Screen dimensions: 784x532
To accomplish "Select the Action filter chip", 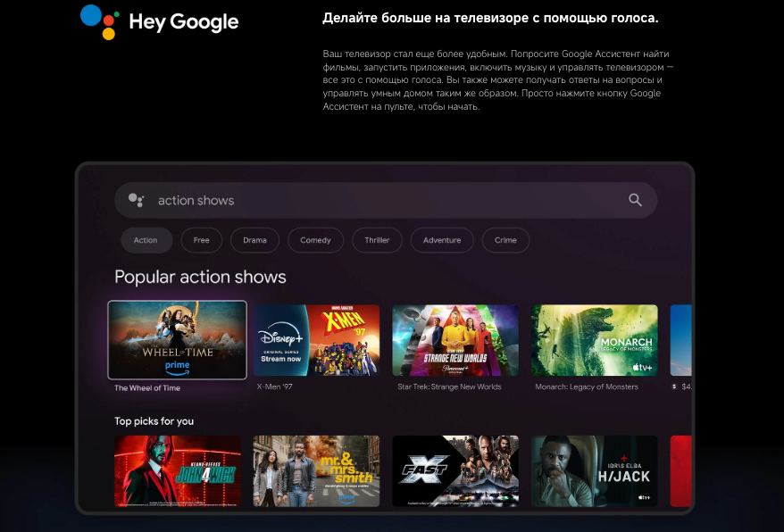I will tap(146, 240).
